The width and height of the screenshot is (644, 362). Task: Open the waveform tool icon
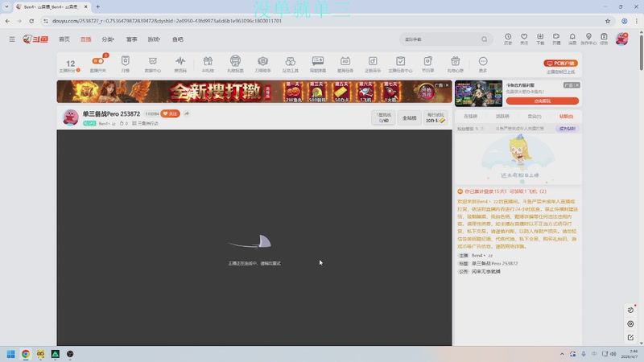(180, 64)
